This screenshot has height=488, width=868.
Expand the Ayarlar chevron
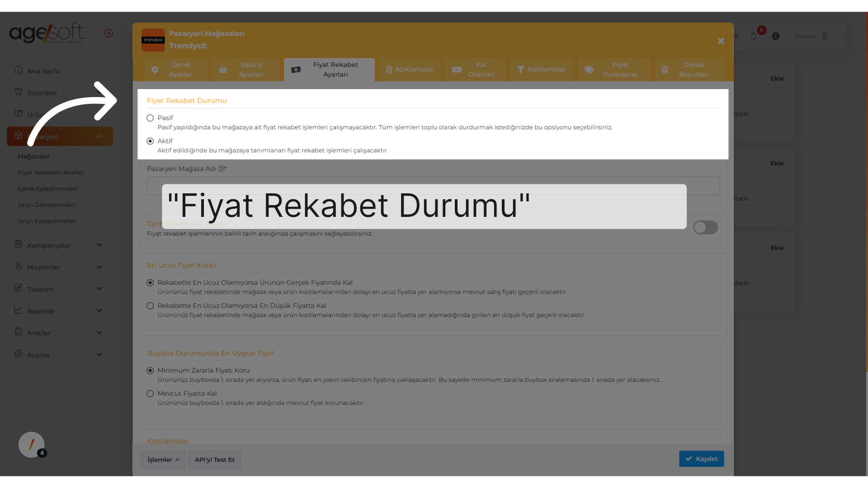[99, 354]
